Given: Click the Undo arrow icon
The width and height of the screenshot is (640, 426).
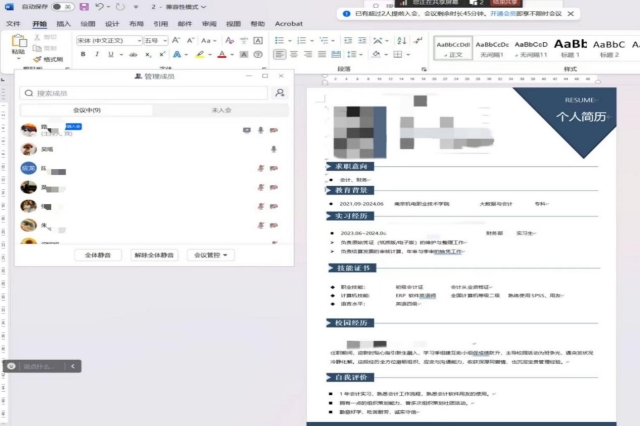Looking at the screenshot, I should click(x=100, y=6).
